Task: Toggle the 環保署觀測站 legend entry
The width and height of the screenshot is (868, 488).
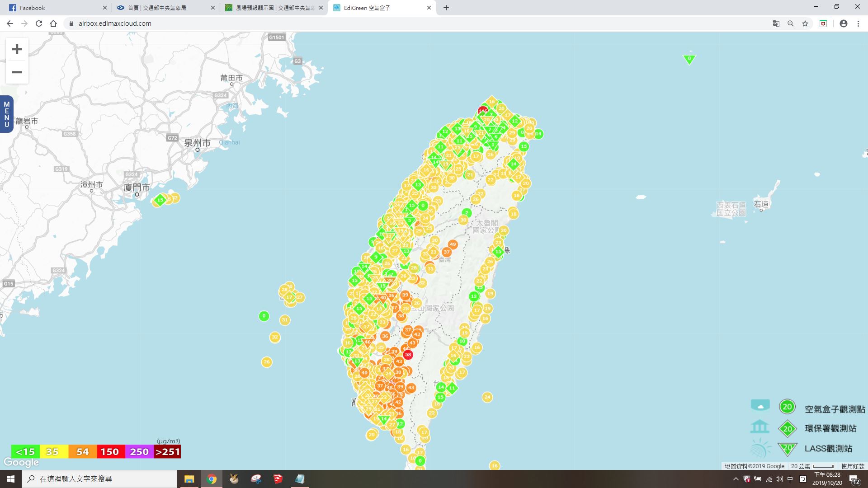Action: 803,428
